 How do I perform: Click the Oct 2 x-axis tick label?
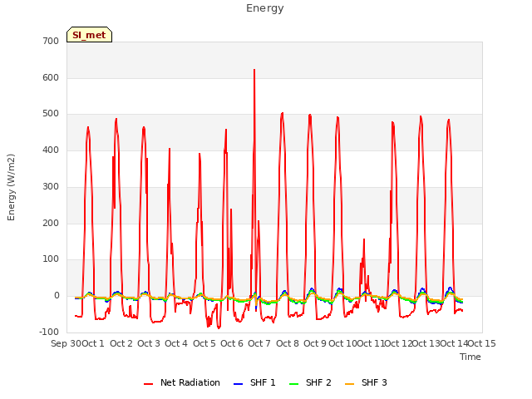121,343
